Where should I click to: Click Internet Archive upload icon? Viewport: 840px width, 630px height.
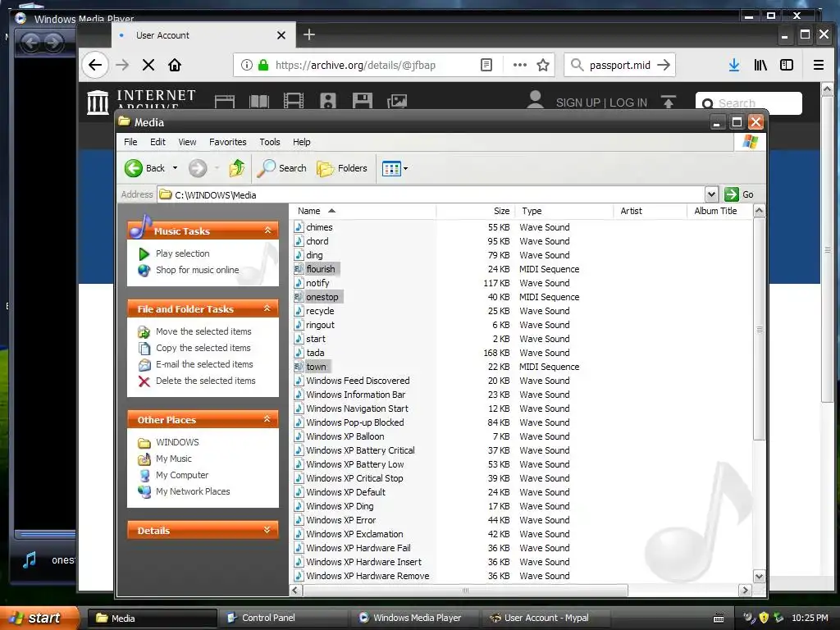(x=668, y=102)
